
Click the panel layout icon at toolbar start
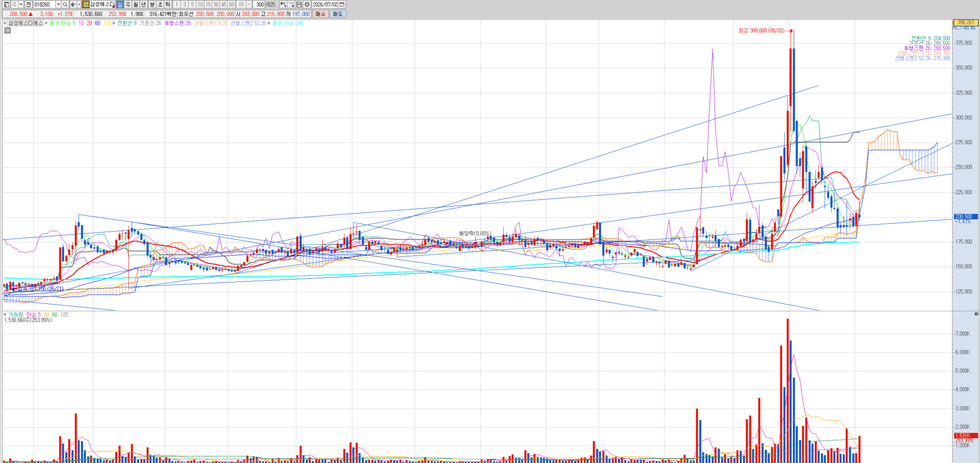[x=6, y=5]
